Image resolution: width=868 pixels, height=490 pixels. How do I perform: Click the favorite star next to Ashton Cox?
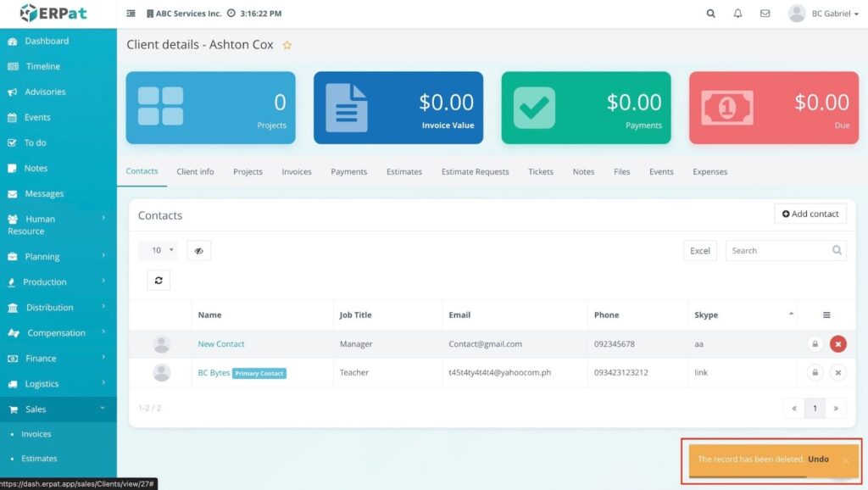(287, 45)
